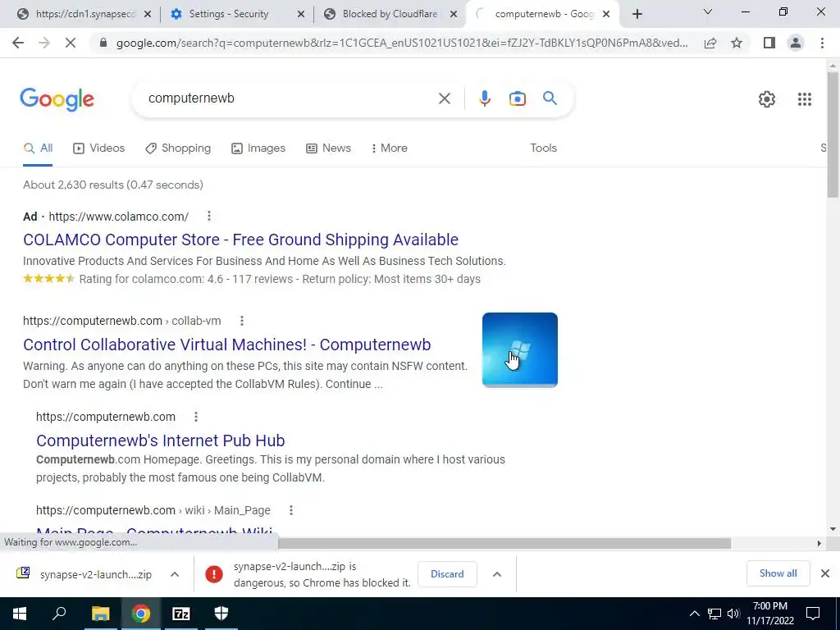Viewport: 840px width, 630px height.
Task: Select the Videos search filter
Action: coord(99,148)
